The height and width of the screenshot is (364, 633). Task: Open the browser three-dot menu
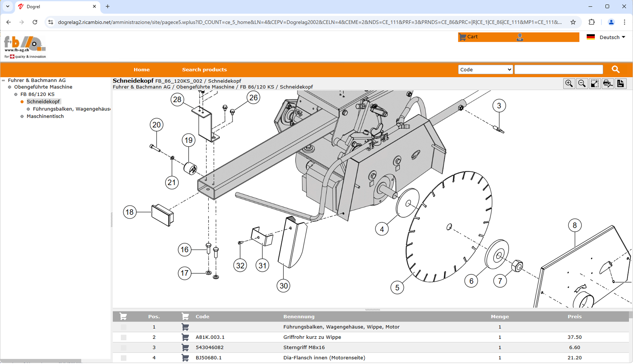point(624,22)
